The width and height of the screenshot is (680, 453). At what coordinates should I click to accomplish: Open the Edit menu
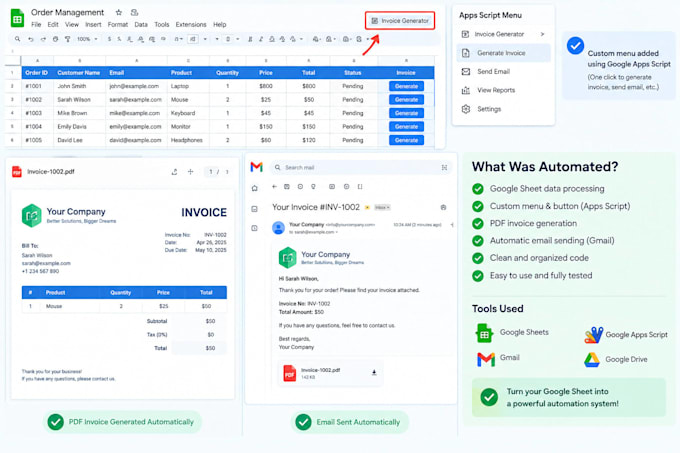coord(53,25)
